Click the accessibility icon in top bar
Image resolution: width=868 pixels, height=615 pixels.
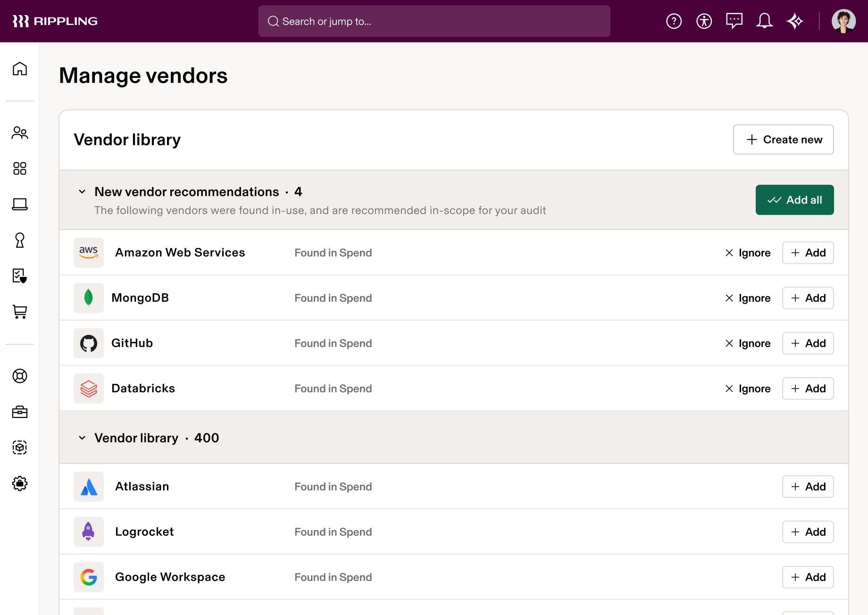point(704,21)
